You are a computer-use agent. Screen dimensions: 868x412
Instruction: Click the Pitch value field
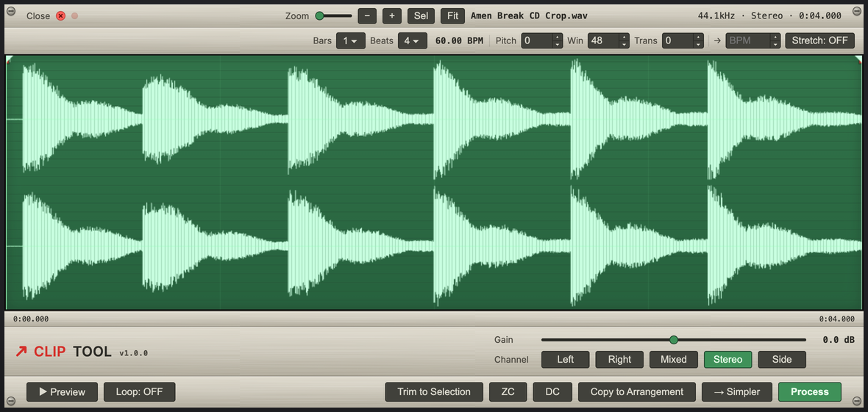537,40
